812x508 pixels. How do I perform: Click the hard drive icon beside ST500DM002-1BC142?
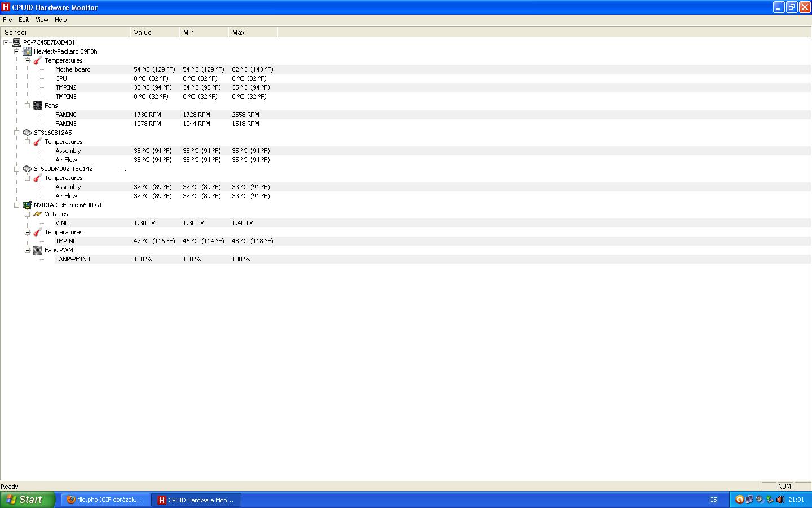(x=27, y=169)
